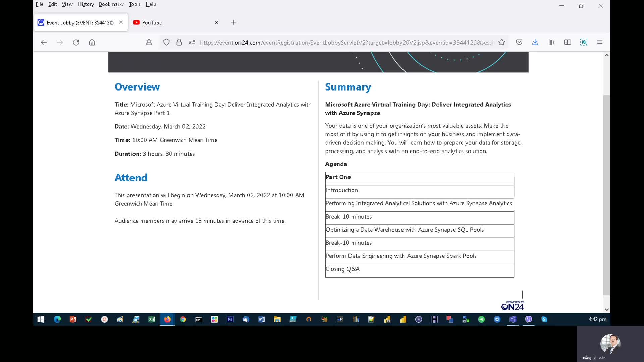The width and height of the screenshot is (644, 362).
Task: Show tracking protection shield info
Action: click(166, 42)
